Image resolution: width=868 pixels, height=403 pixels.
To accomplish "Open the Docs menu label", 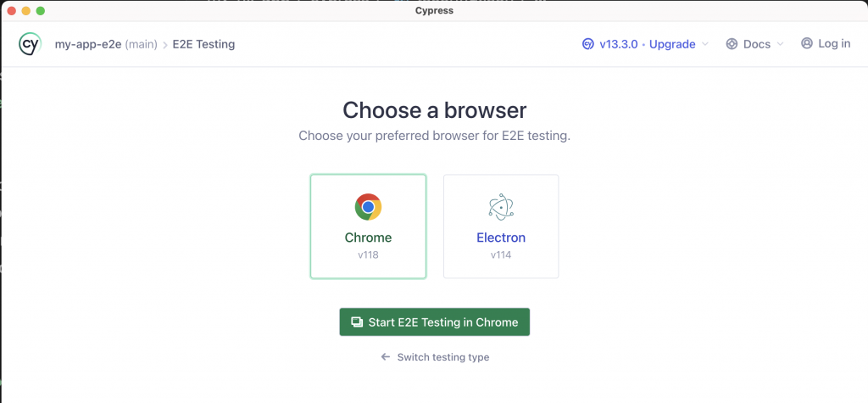I will pyautogui.click(x=756, y=44).
